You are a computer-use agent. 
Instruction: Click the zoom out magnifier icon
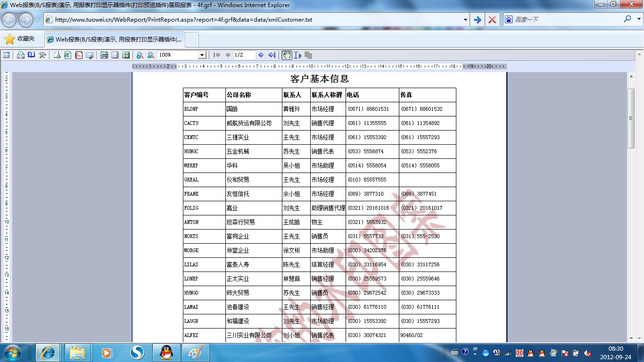[151, 55]
